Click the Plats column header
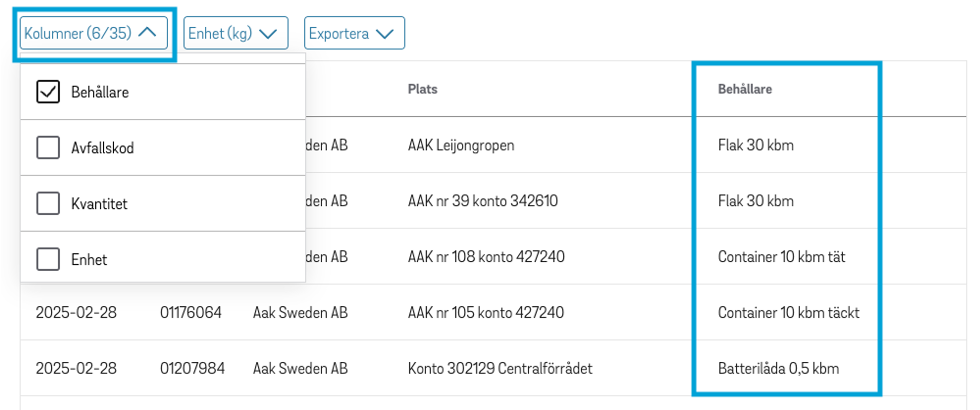This screenshot has width=980, height=410. (x=422, y=89)
